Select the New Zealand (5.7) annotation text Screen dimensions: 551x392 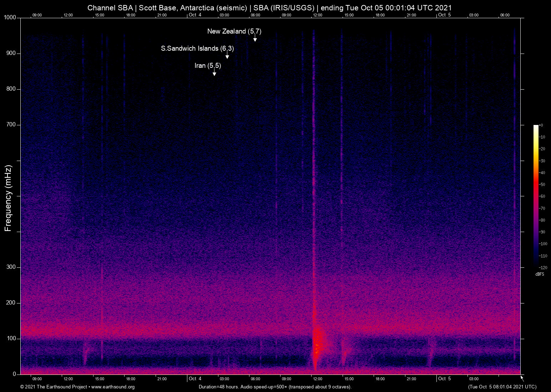tap(234, 31)
